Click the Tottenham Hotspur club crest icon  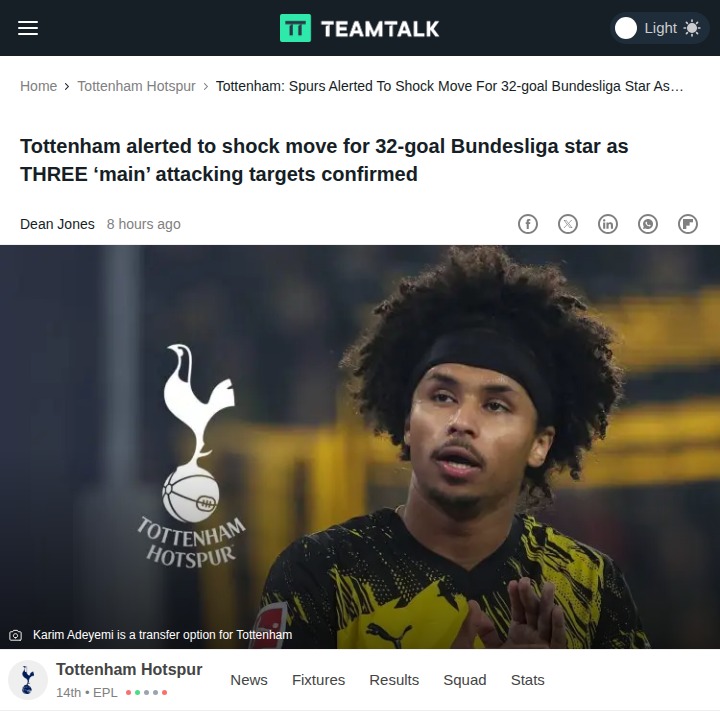[28, 680]
